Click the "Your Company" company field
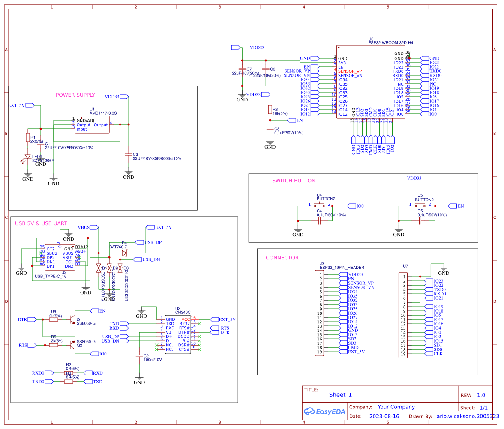Image resolution: width=504 pixels, height=429 pixels. click(396, 407)
